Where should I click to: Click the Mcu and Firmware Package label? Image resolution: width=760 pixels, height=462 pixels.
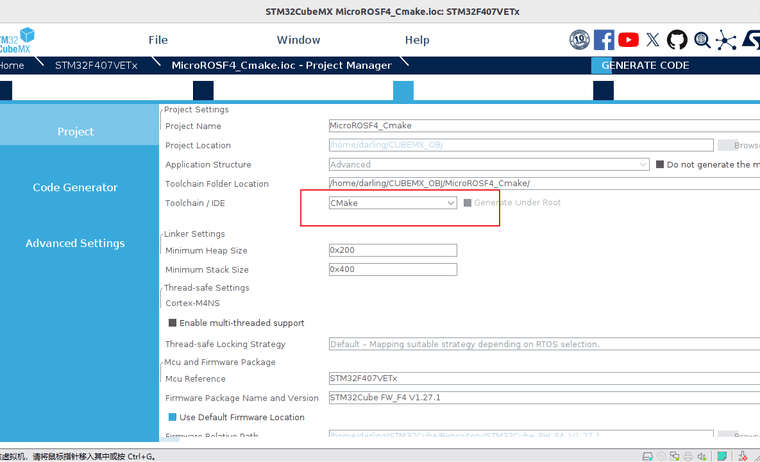(220, 362)
